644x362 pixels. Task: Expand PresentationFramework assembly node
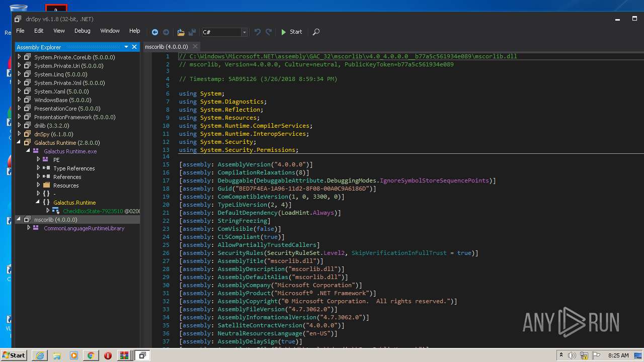pyautogui.click(x=20, y=117)
